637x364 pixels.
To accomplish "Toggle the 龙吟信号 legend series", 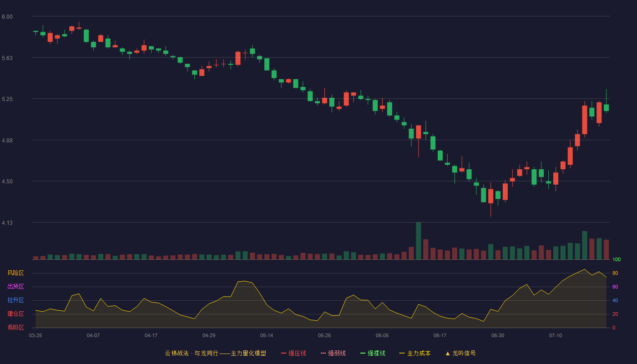I will [x=460, y=353].
